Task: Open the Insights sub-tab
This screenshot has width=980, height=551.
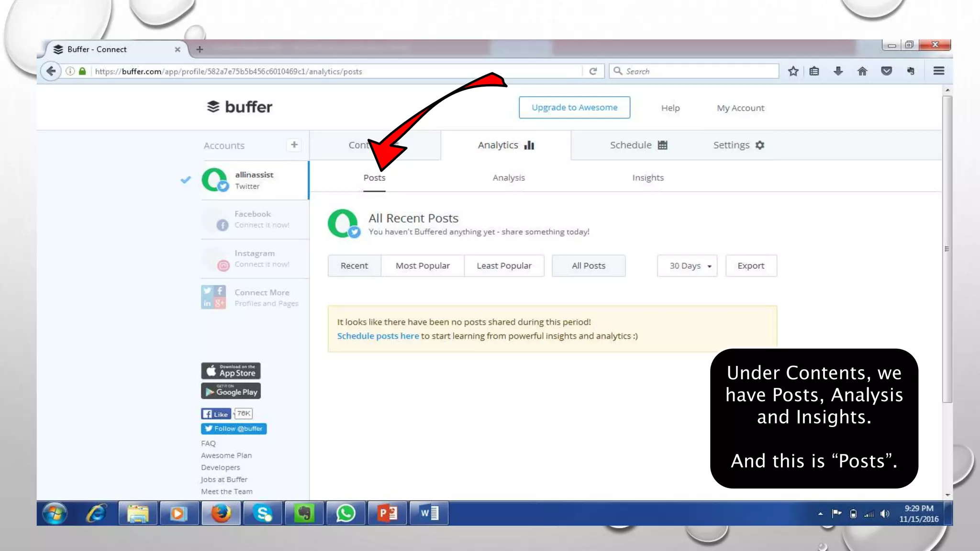Action: (647, 178)
